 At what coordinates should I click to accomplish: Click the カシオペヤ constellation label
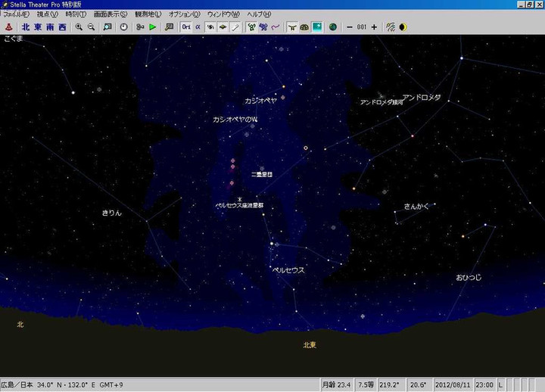260,101
